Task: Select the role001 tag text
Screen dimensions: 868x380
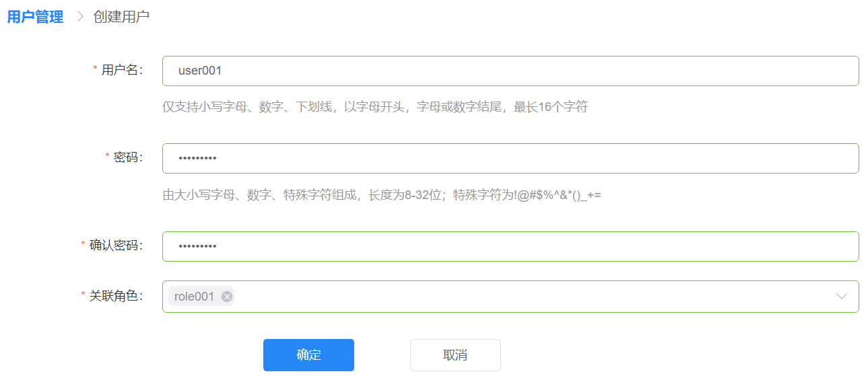Action: tap(194, 297)
